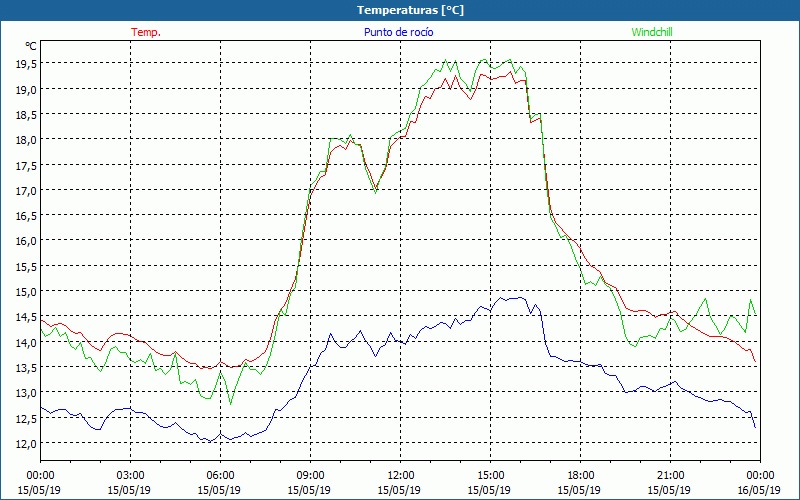Viewport: 800px width, 500px height.
Task: Click the 13,0 y-axis value
Action: [27, 393]
